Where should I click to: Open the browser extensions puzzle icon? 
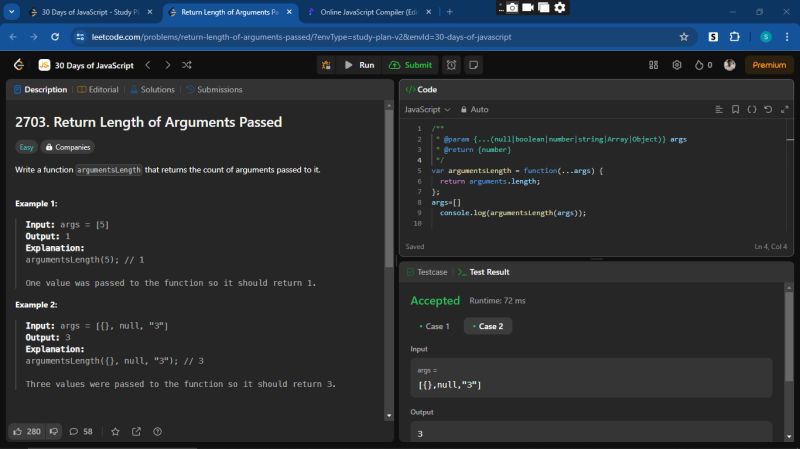click(x=735, y=37)
